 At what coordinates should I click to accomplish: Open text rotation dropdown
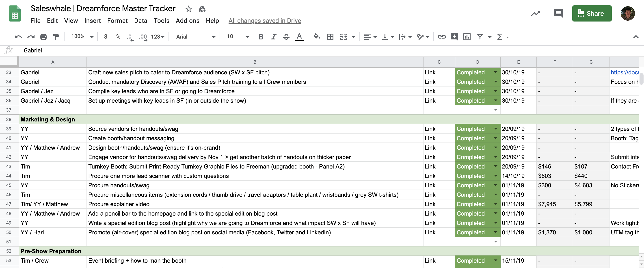pyautogui.click(x=423, y=37)
